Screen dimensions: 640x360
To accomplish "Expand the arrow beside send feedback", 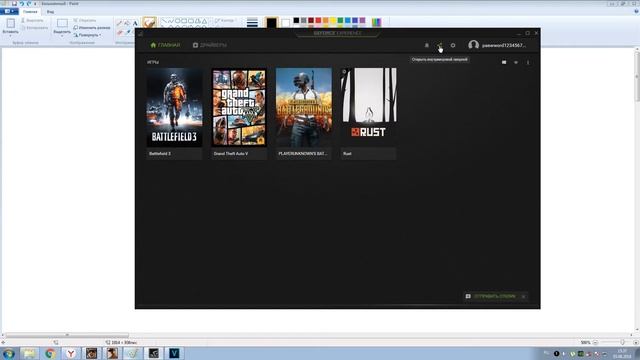I will click(x=523, y=296).
